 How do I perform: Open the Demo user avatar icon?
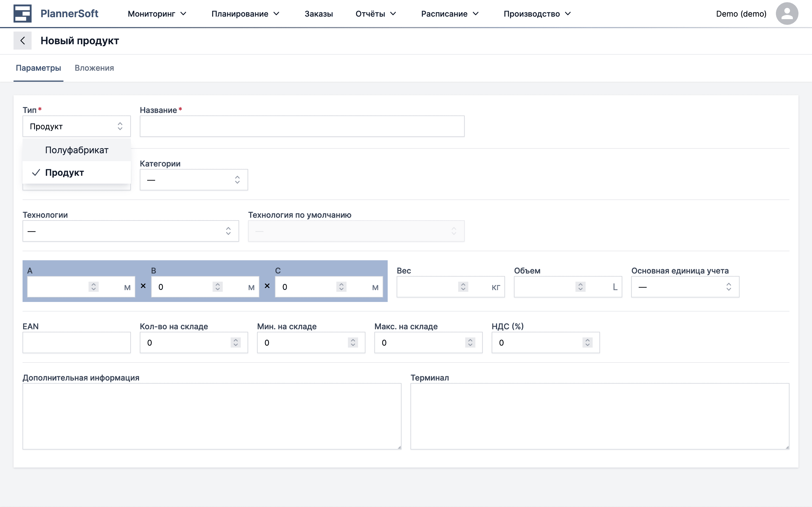(787, 14)
